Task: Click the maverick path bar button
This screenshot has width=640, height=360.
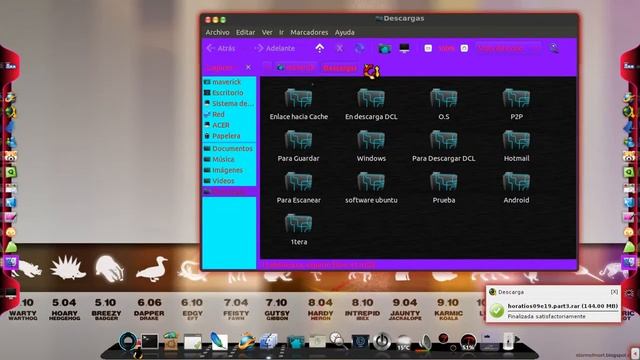Action: (x=296, y=68)
